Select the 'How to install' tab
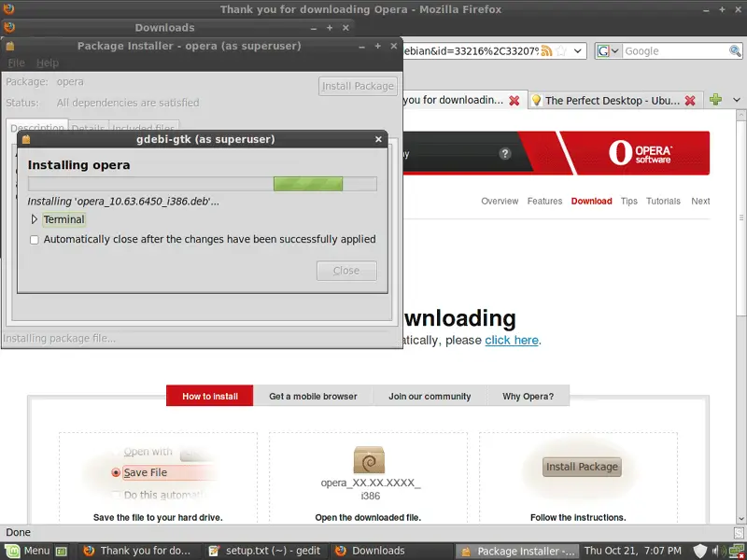Viewport: 747px width, 560px height. click(x=209, y=396)
